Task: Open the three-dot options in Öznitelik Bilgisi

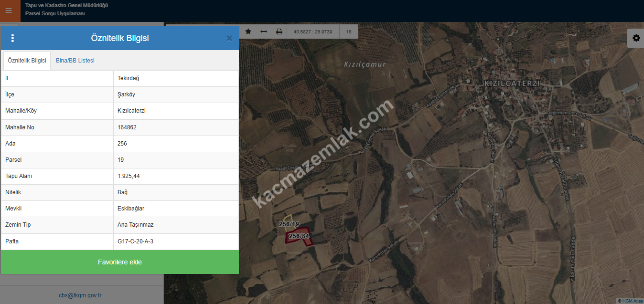Action: point(12,38)
